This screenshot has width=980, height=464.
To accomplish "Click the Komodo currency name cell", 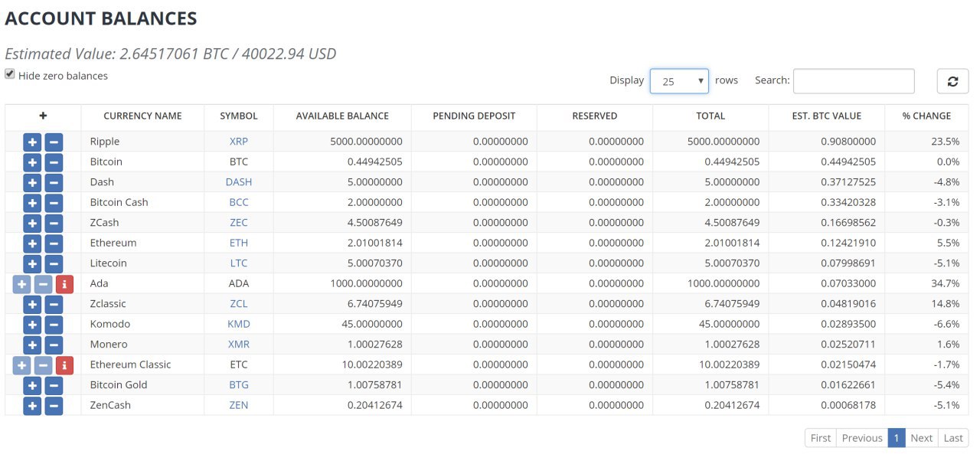I will [x=142, y=324].
